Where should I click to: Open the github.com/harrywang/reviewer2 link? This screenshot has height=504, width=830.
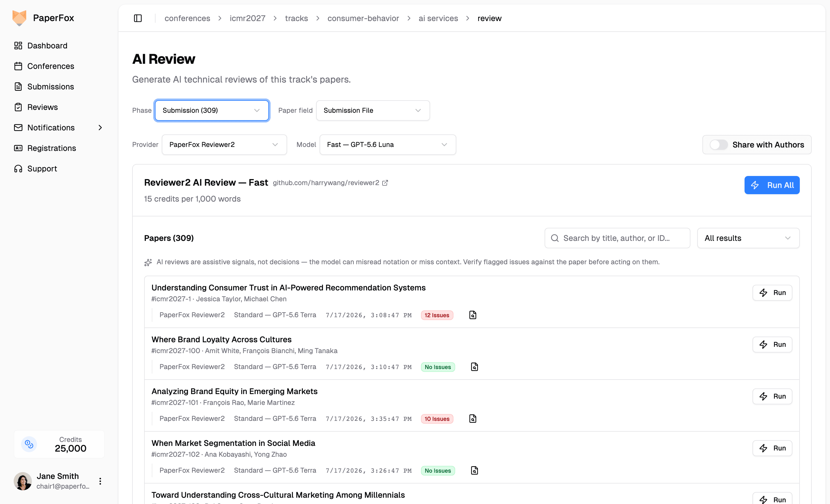326,183
